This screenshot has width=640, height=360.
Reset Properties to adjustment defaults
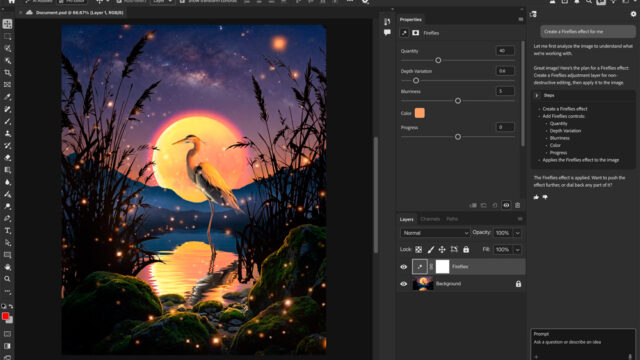495,205
